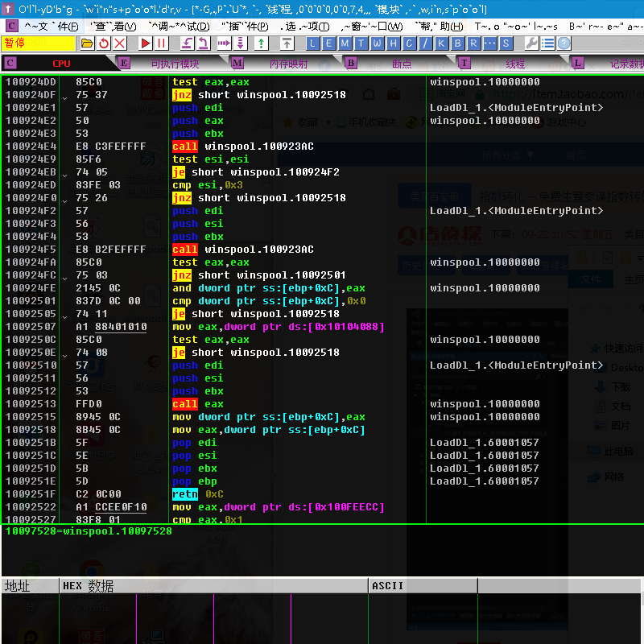
Task: Show Call stack using the K button
Action: pos(442,43)
